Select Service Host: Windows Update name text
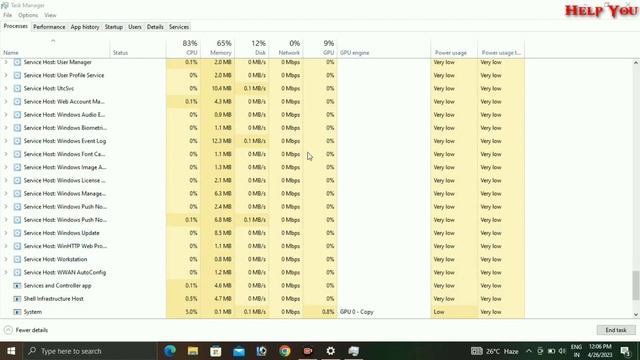Image resolution: width=640 pixels, height=360 pixels. (x=62, y=233)
